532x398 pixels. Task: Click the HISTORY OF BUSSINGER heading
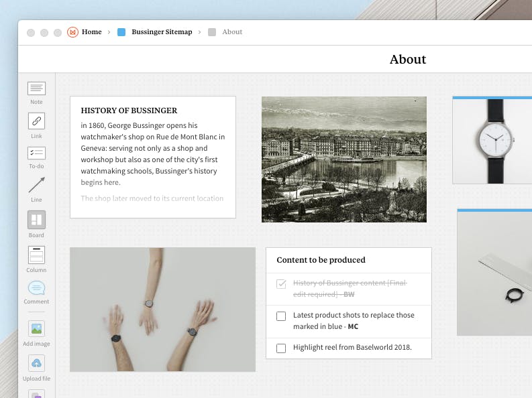tap(129, 111)
